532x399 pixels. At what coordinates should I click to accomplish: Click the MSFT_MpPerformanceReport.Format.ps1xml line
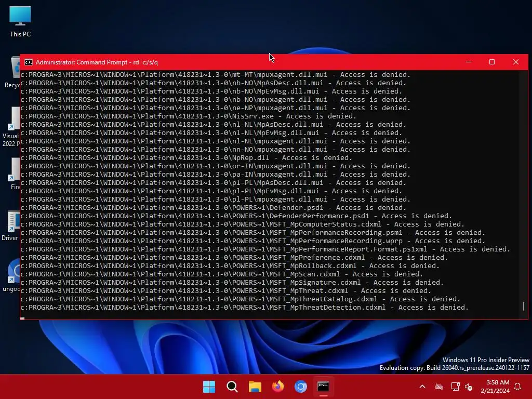265,249
